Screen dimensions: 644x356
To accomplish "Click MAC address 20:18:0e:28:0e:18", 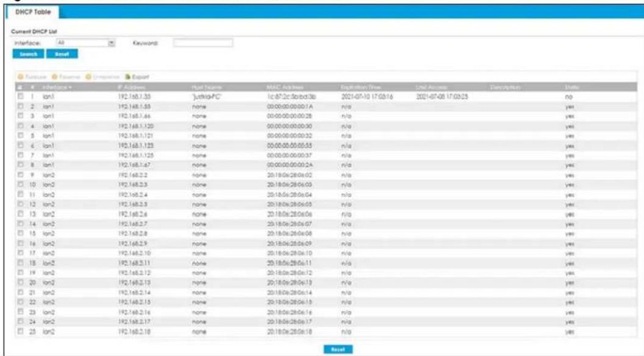I will click(x=290, y=332).
